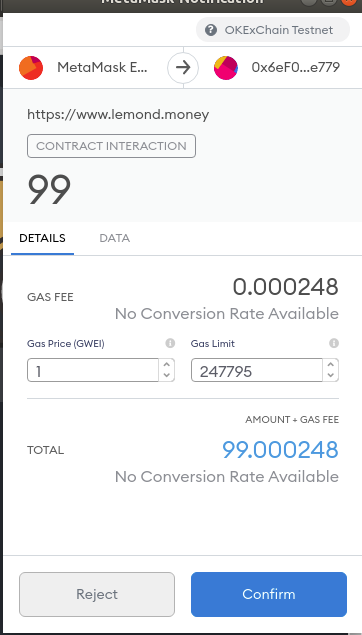Switch to the DATA tab
Screen dimensions: 362x635
[x=115, y=238]
